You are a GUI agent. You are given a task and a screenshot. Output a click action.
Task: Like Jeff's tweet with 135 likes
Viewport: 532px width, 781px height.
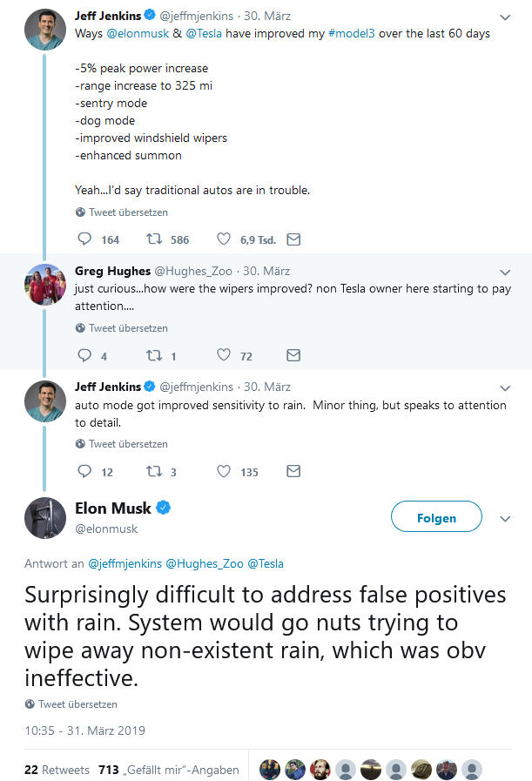click(224, 471)
